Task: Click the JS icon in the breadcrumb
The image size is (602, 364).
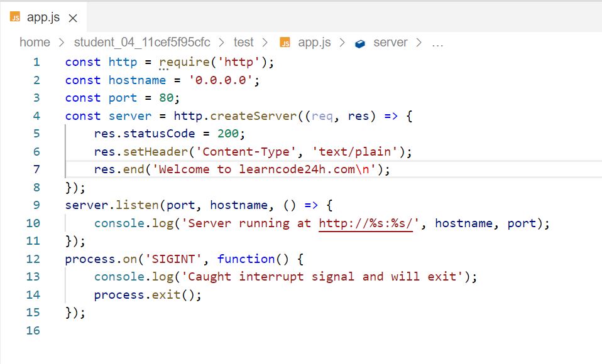Action: click(285, 43)
